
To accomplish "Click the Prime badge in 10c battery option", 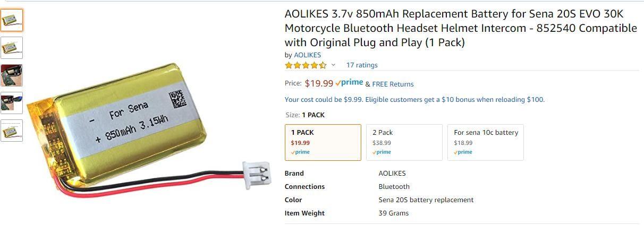I will pos(463,152).
